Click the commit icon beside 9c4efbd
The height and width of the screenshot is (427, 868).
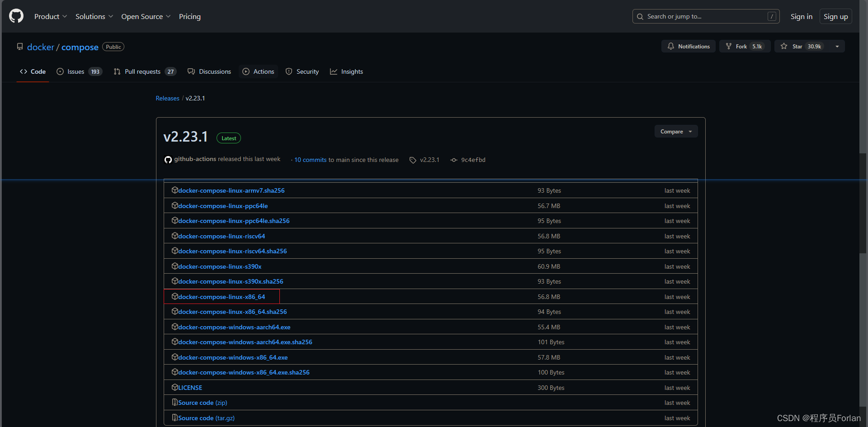click(x=454, y=160)
